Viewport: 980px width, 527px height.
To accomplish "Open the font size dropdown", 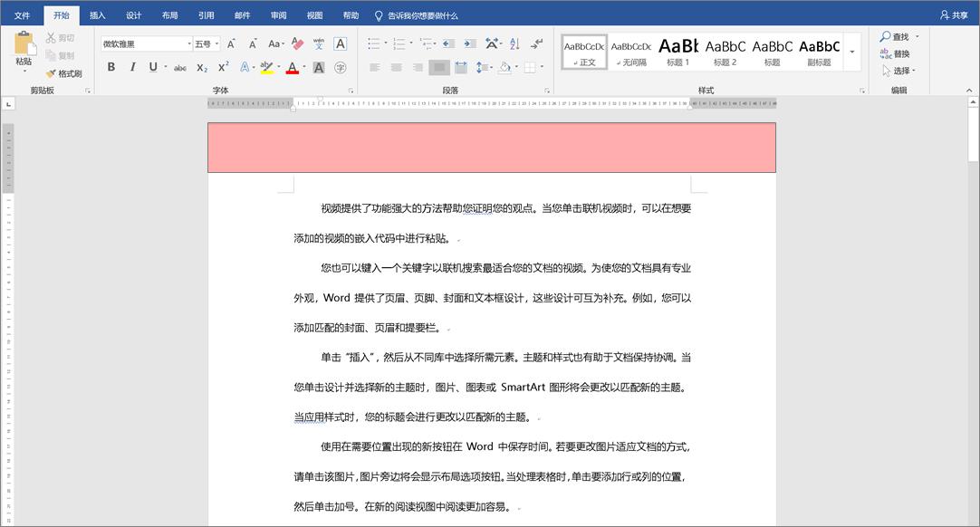I will click(216, 43).
